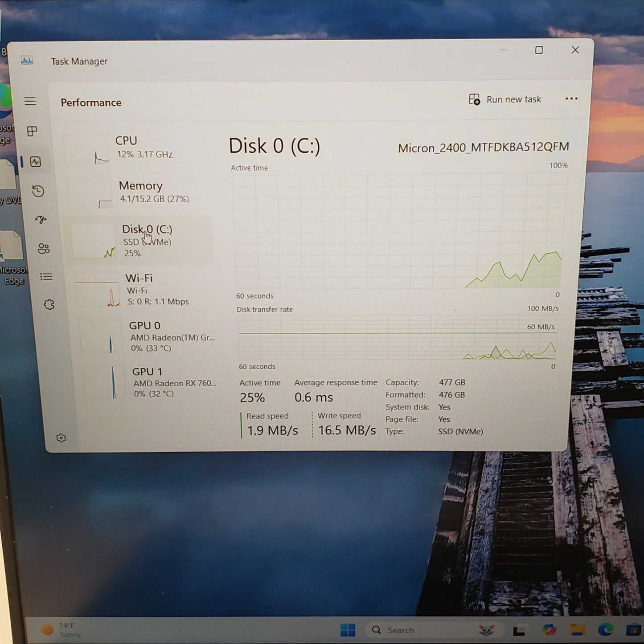Go to the Processes page icon
644x644 pixels.
point(32,131)
